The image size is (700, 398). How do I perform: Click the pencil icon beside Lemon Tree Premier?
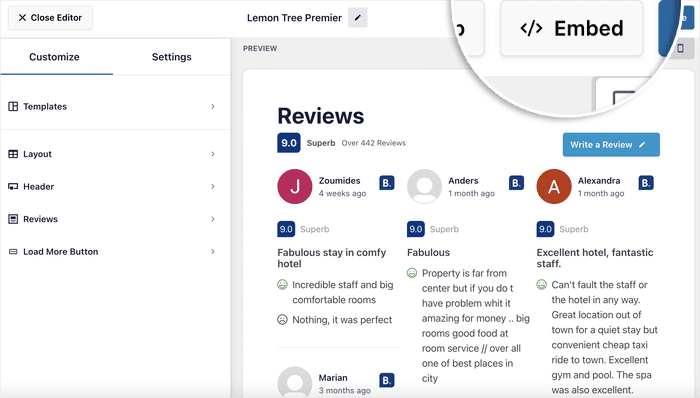click(358, 18)
